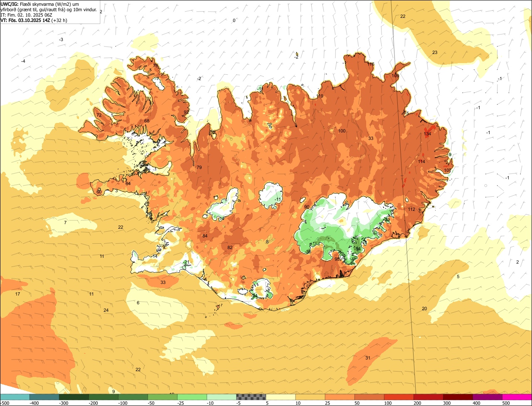Viewport: 532px width, 406px height.
Task: Click the map value 116 on northeast coast
Action: (371, 64)
